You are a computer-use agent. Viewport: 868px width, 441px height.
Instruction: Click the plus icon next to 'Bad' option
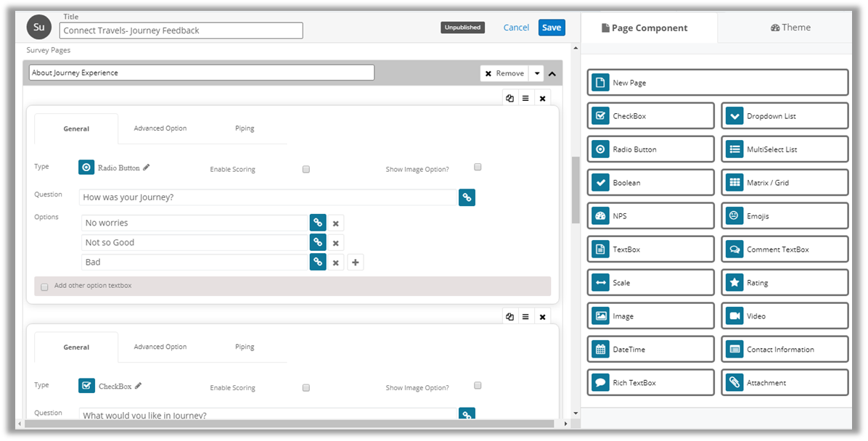355,263
